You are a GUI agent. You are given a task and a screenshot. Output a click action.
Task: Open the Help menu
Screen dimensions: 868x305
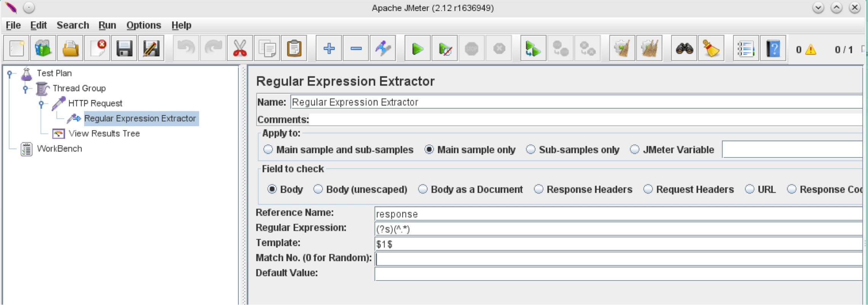[181, 25]
